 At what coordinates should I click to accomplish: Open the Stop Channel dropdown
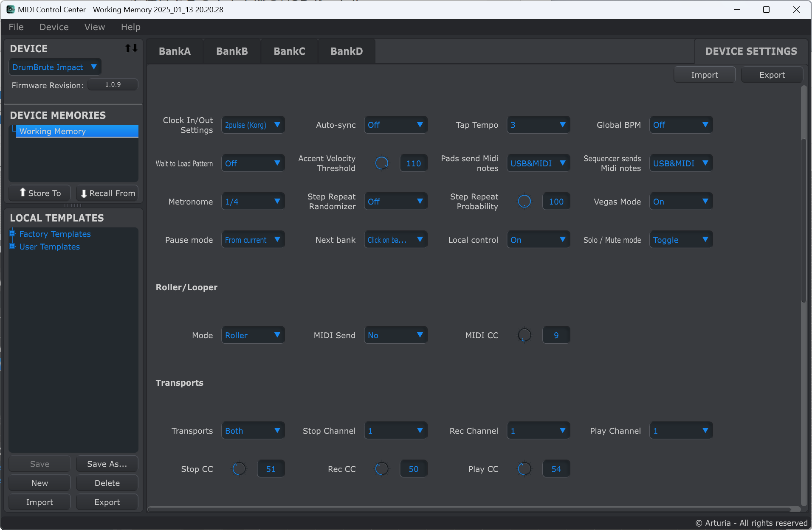coord(396,431)
